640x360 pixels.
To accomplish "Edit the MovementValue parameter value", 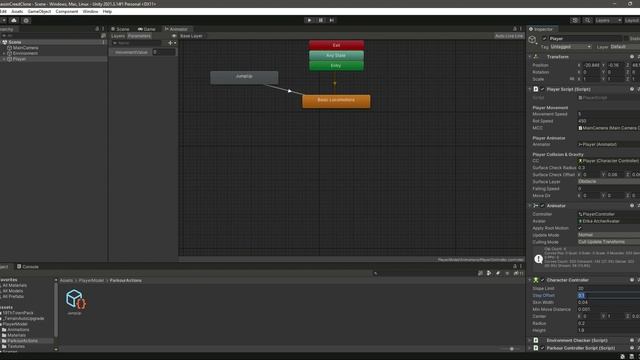I will tap(164, 52).
